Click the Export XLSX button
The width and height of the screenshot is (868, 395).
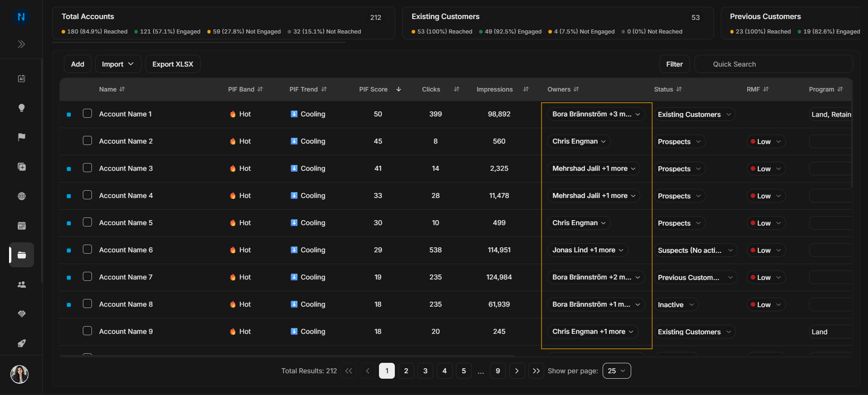point(173,64)
